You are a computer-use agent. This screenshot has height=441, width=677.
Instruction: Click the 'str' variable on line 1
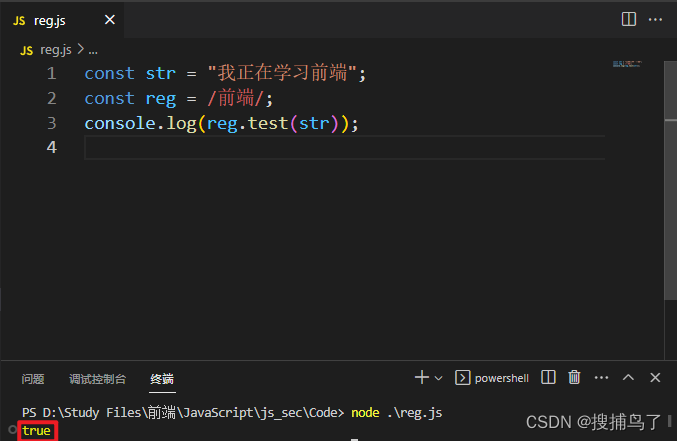161,73
